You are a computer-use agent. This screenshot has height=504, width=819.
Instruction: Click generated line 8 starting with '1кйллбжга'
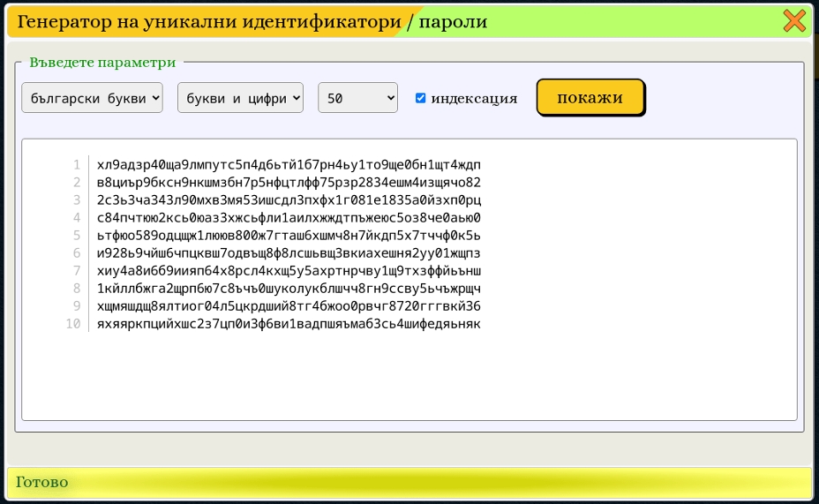[289, 289]
